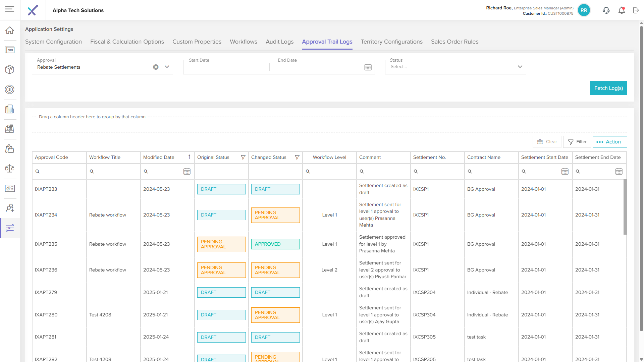
Task: Open the CRM sidebar icon
Action: [x=10, y=50]
